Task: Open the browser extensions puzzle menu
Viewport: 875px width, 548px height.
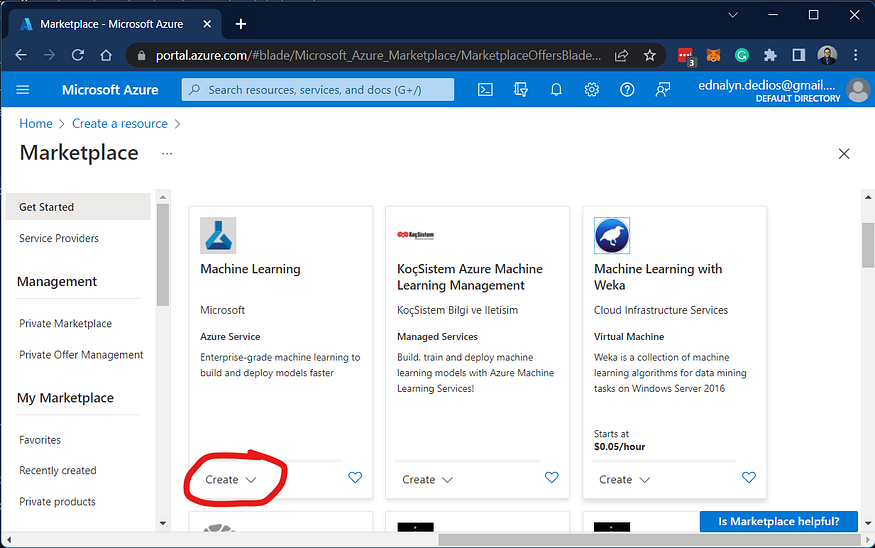Action: click(770, 55)
